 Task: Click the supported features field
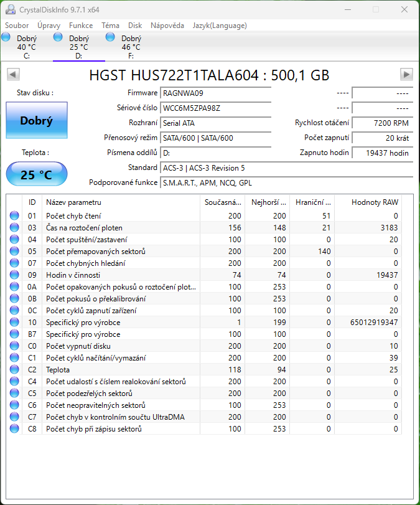pos(286,183)
